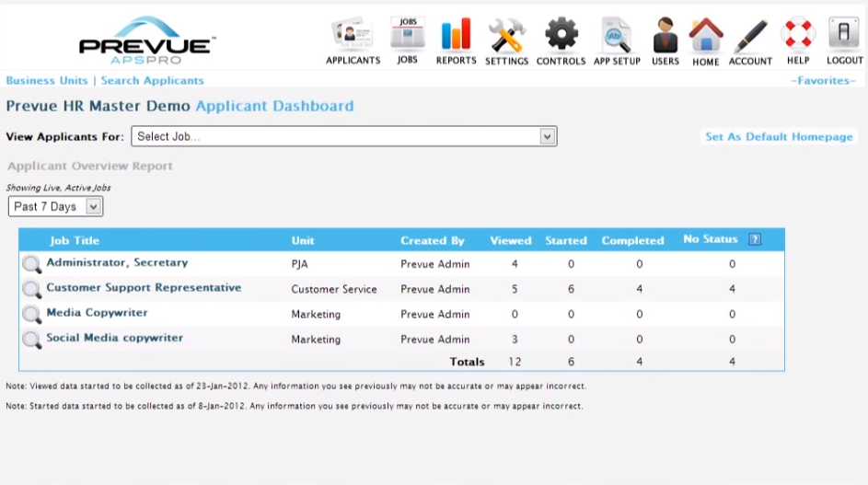The height and width of the screenshot is (485, 868).
Task: Open the Search Applicants link
Action: coord(152,80)
